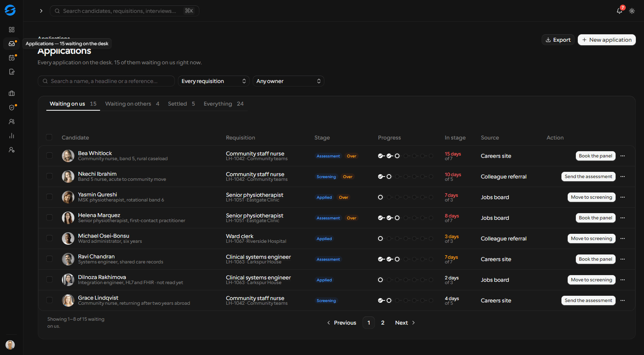Click Book the panel for Helena Marquez
The width and height of the screenshot is (644, 355).
coord(595,218)
